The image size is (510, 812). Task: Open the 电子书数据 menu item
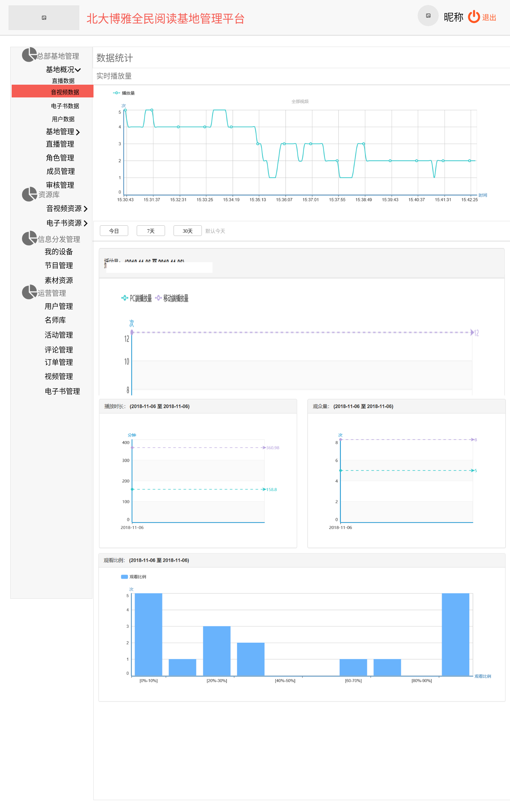tap(65, 106)
